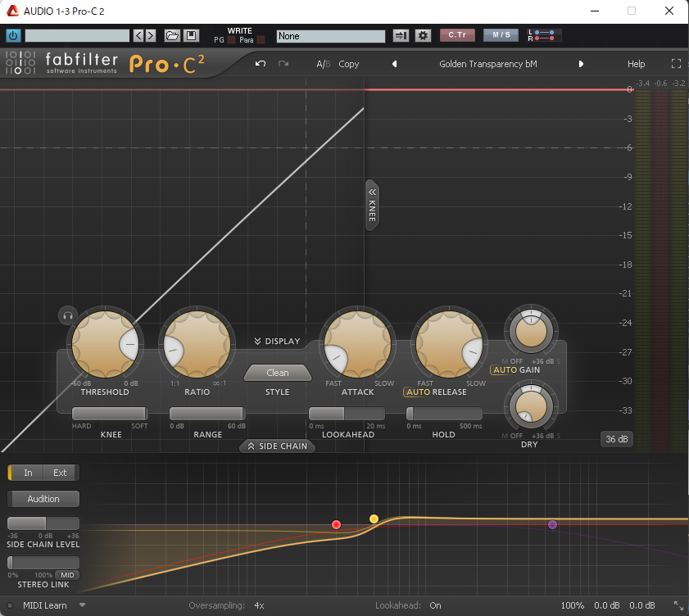This screenshot has height=616, width=689.
Task: Toggle the M/S button
Action: click(x=501, y=35)
